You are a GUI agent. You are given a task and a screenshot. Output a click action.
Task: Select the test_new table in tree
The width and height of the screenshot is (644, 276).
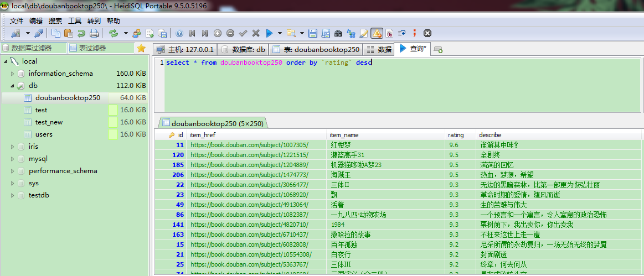tap(49, 122)
